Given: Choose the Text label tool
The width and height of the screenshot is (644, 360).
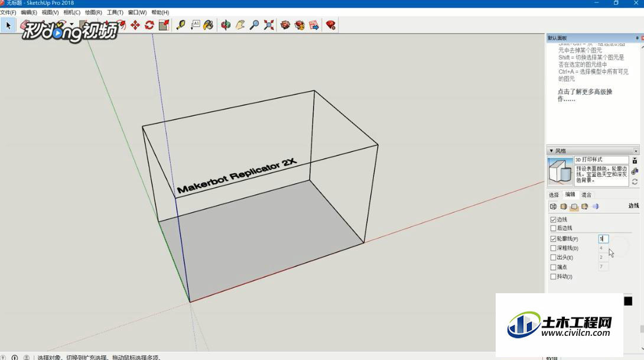Looking at the screenshot, I should tap(195, 25).
